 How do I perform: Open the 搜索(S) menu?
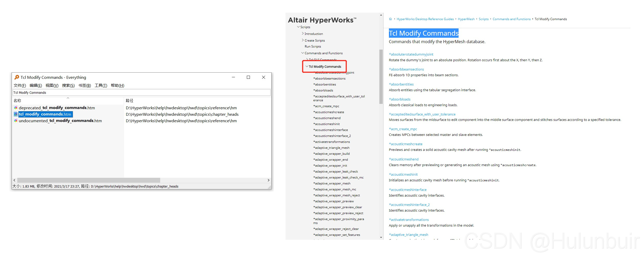68,86
